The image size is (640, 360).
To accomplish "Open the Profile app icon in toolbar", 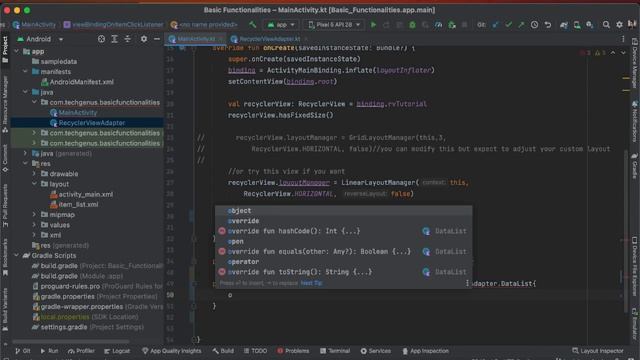I will pos(438,25).
